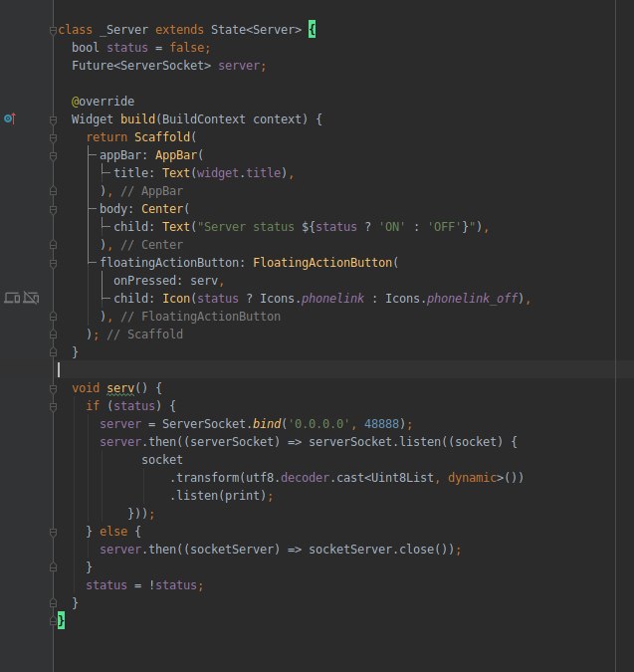Click the 'ON' string literal
634x672 pixels.
click(391, 227)
